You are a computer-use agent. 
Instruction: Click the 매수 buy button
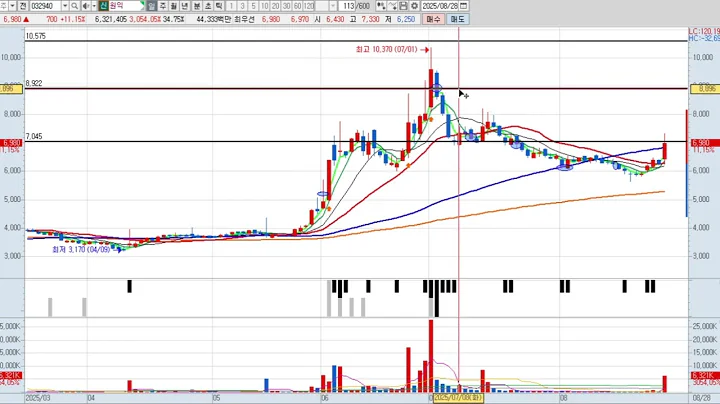[x=433, y=19]
